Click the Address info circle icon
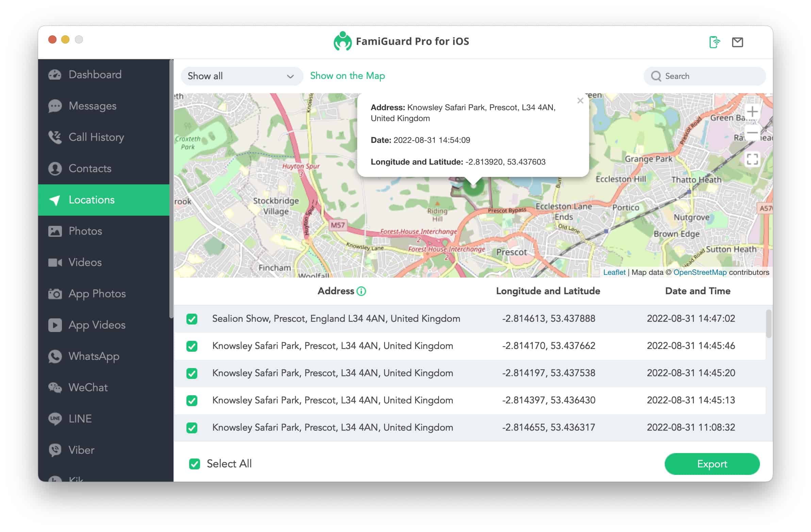 [361, 292]
